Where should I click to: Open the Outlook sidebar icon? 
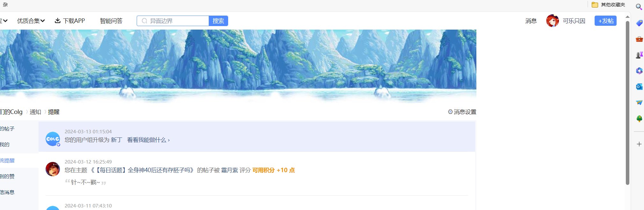coord(639,87)
